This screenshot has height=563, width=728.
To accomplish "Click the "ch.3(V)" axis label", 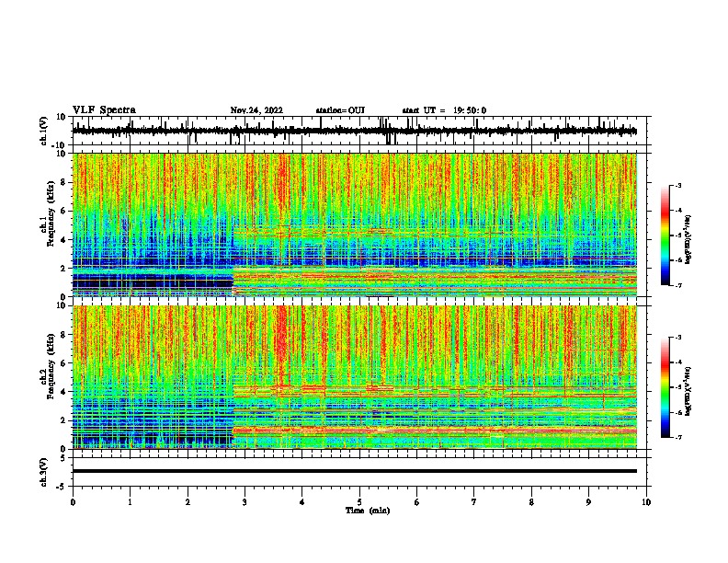I will coord(45,472).
